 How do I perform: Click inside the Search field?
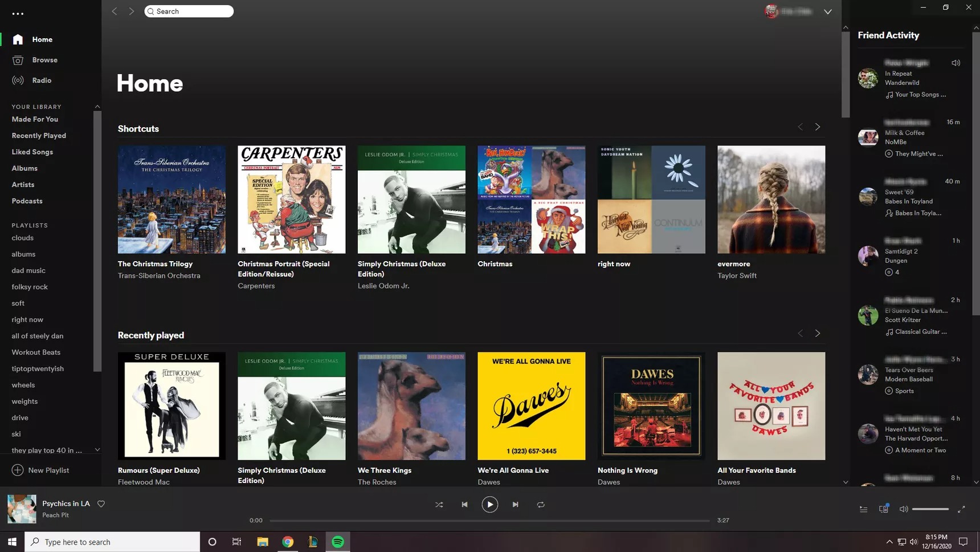coord(189,11)
